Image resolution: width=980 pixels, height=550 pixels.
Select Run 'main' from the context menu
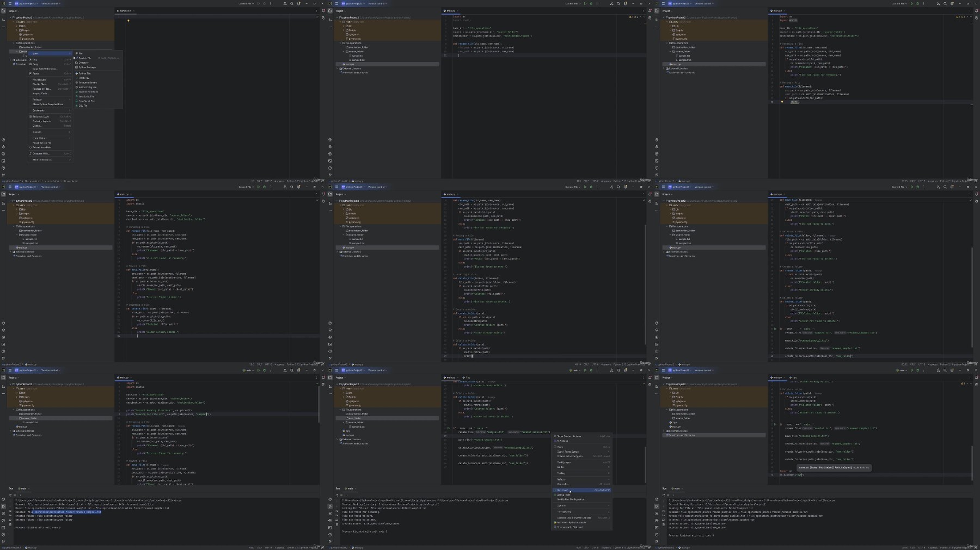(x=581, y=490)
